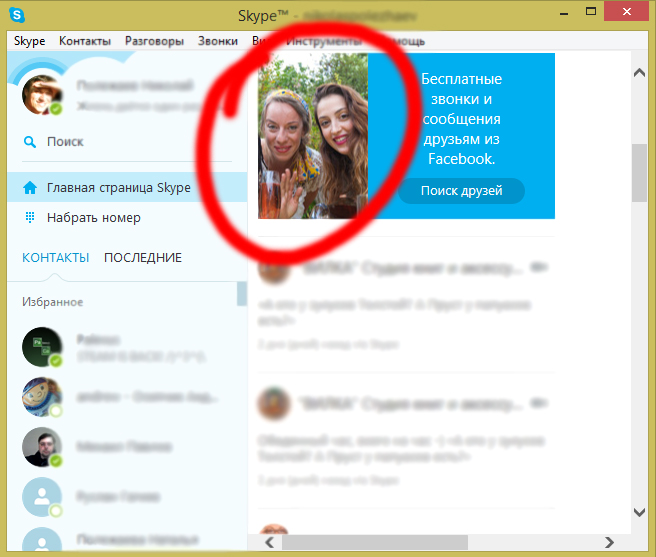Select the dark green avatar contact
656x557 pixels.
coord(42,347)
